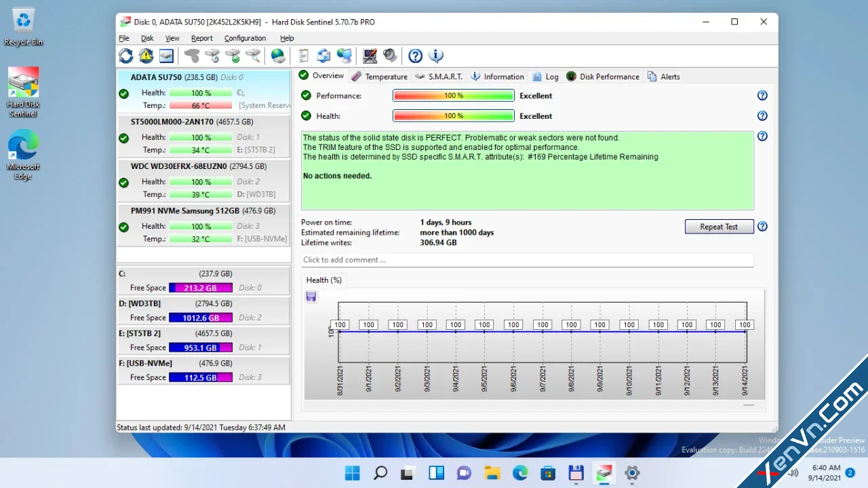Click the green status check for WDC WD30EFRX
The width and height of the screenshot is (868, 488).
coord(123,183)
